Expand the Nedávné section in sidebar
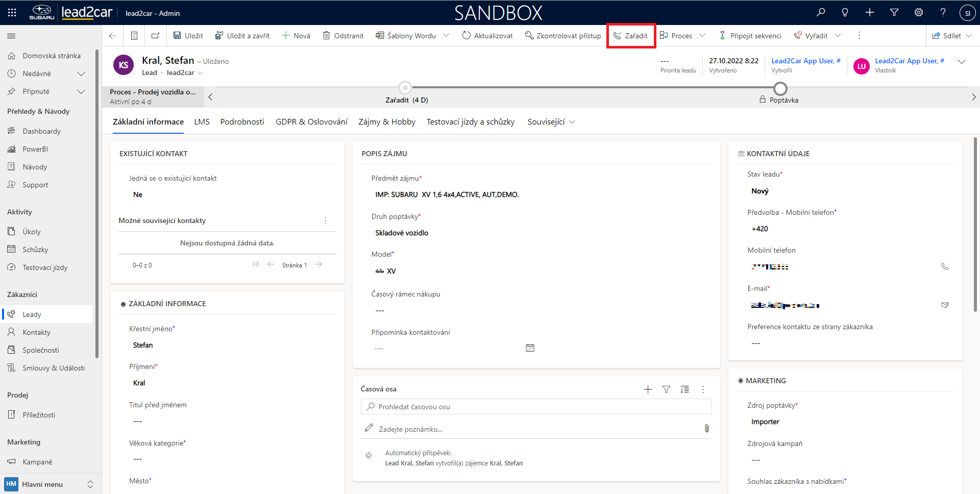The width and height of the screenshot is (980, 494). tap(81, 74)
